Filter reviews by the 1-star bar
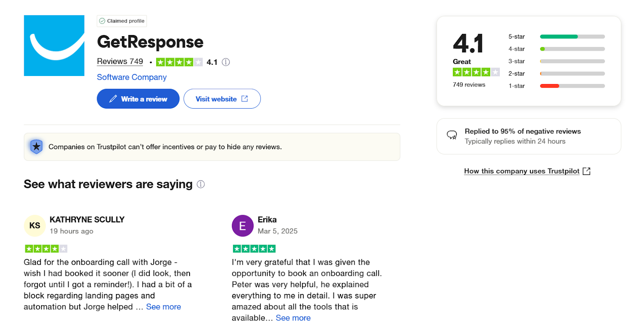The image size is (644, 333). pos(572,86)
